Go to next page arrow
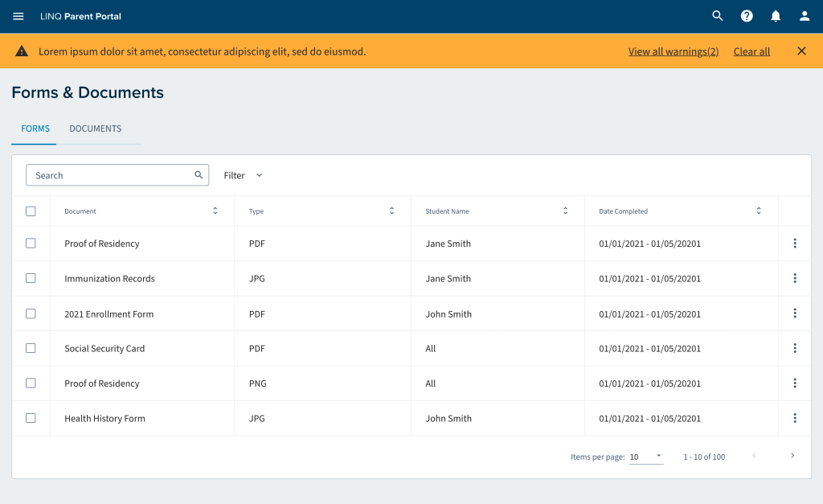The image size is (823, 504). [x=792, y=456]
